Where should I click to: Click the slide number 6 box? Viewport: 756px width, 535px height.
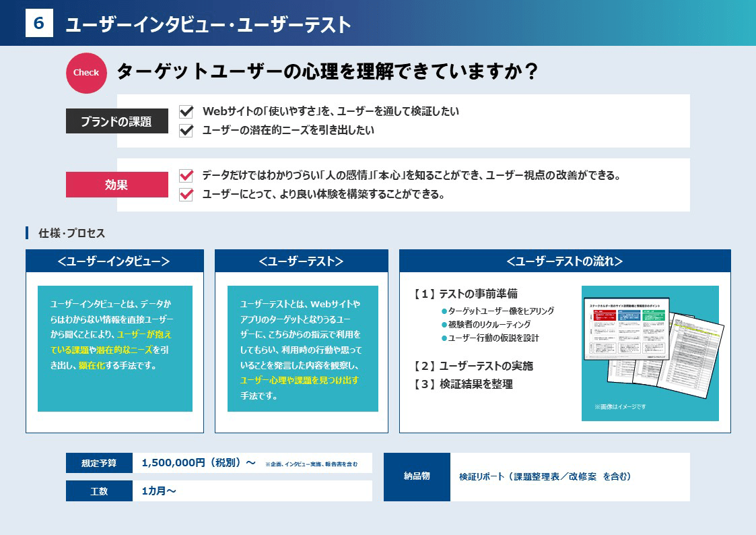coord(39,24)
